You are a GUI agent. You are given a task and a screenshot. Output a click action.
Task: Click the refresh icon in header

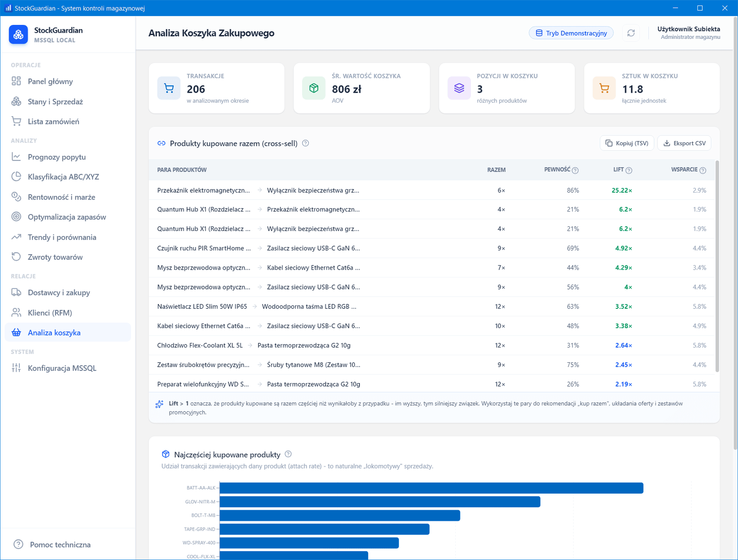point(631,33)
